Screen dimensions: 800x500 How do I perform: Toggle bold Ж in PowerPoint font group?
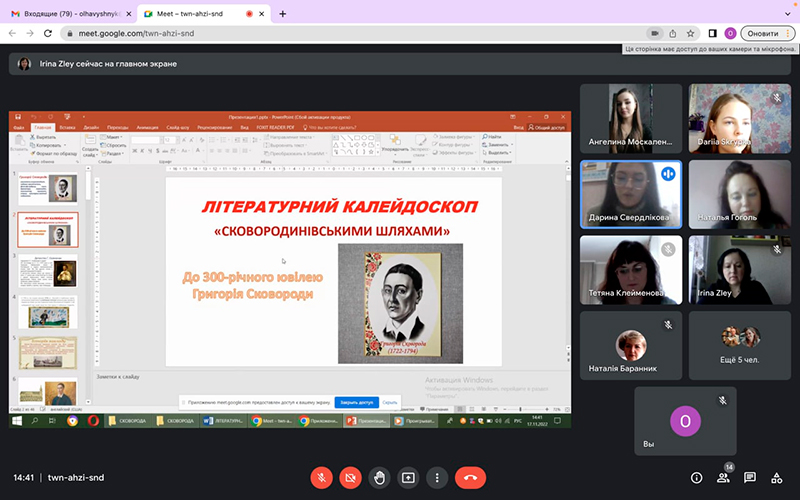click(x=135, y=151)
